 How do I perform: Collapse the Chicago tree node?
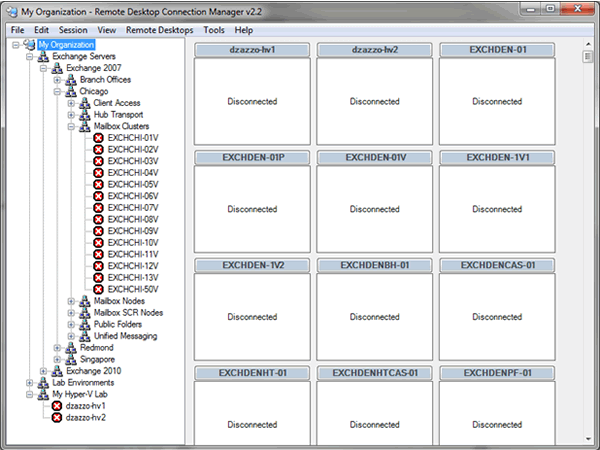58,91
